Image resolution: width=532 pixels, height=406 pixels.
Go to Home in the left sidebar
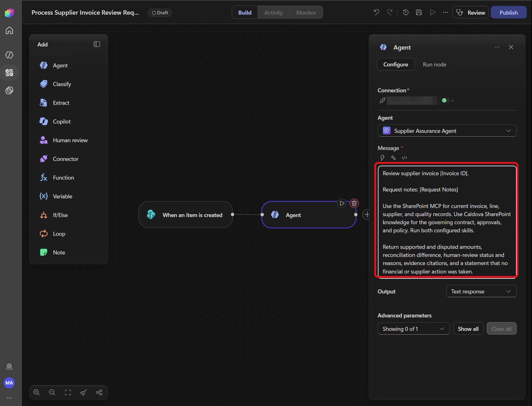(9, 31)
